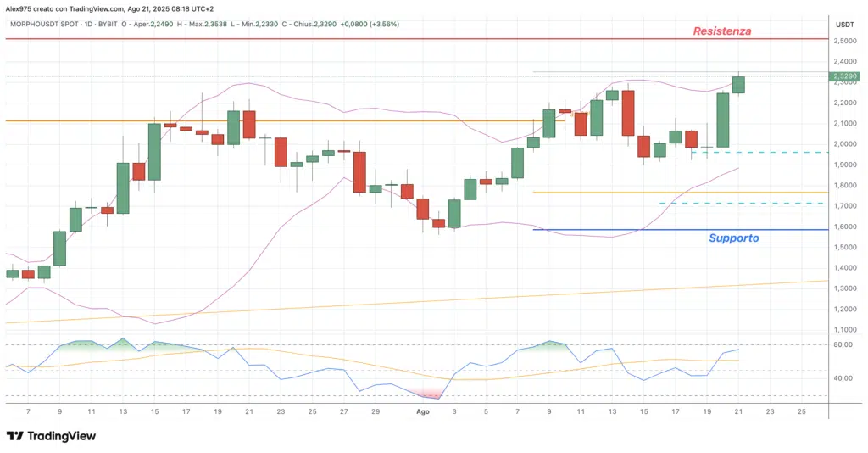Click the TradingView logo icon
868x453 pixels.
point(15,436)
